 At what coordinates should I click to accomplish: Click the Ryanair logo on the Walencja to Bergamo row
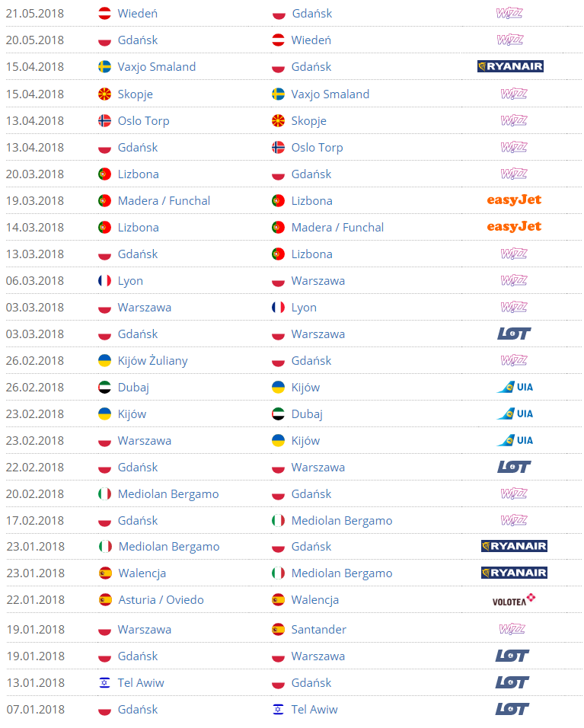click(x=514, y=573)
